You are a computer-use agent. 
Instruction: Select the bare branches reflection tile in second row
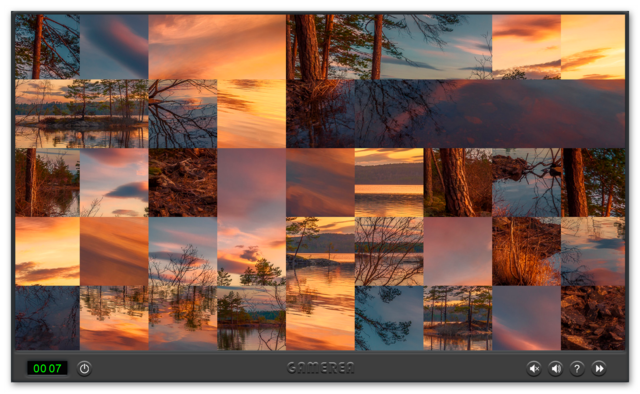click(x=183, y=114)
